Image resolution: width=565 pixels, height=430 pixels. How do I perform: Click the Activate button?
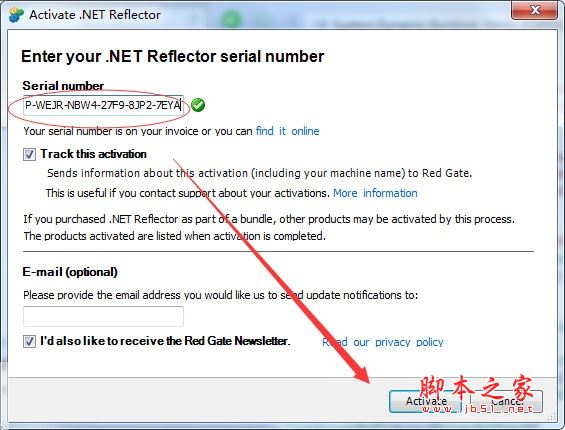426,401
